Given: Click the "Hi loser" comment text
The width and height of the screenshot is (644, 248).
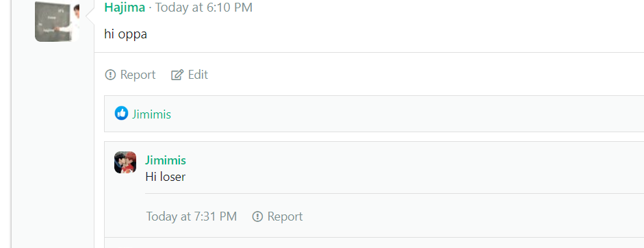Looking at the screenshot, I should (x=166, y=177).
